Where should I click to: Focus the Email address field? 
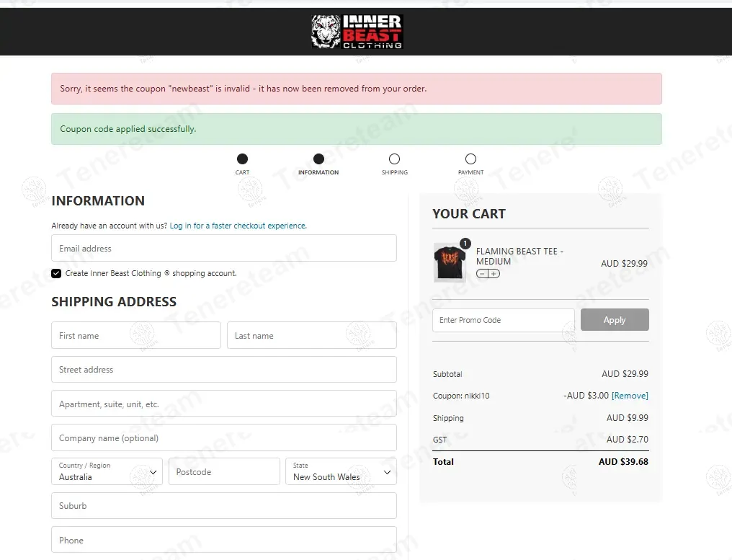click(224, 248)
